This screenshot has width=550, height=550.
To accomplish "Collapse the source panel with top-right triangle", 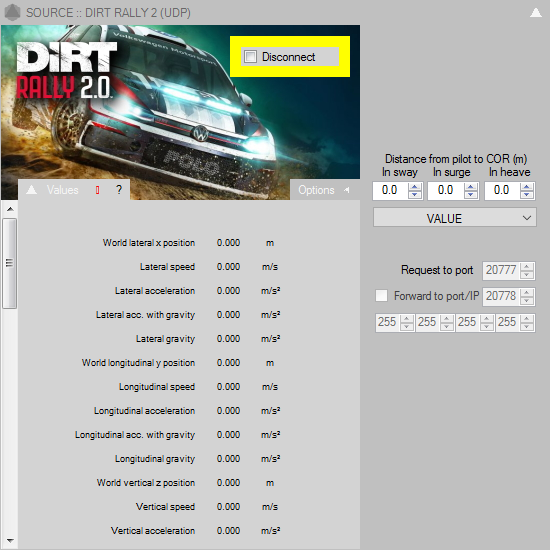I will tap(535, 13).
